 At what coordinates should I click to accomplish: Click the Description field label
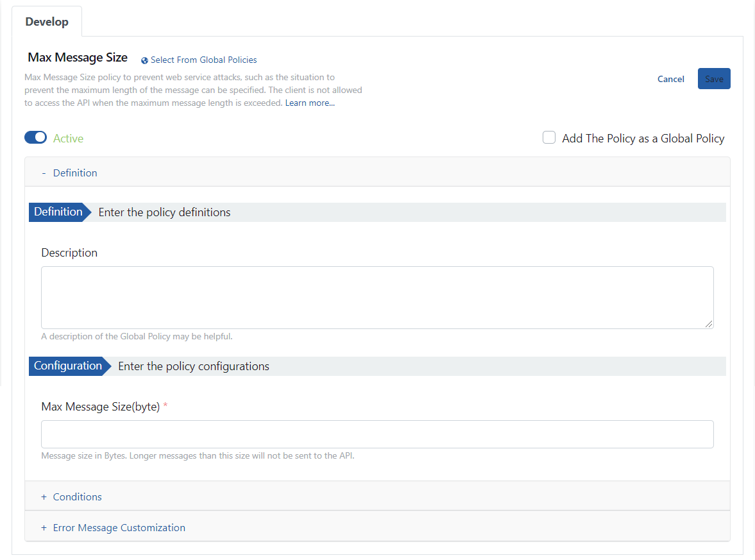click(69, 253)
